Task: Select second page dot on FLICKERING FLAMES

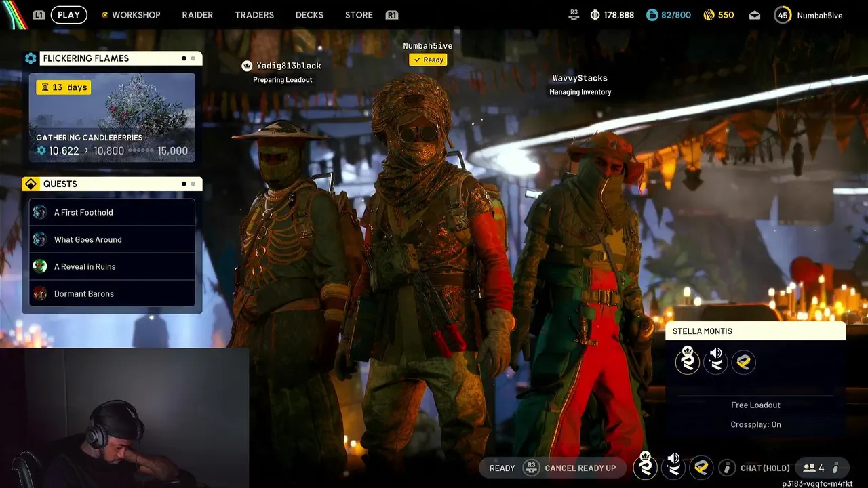Action: pos(193,58)
